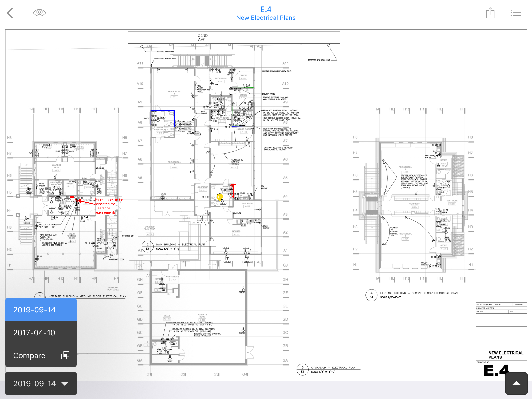Select the red arrow pointing to panel
The width and height of the screenshot is (532, 399).
coord(86,202)
